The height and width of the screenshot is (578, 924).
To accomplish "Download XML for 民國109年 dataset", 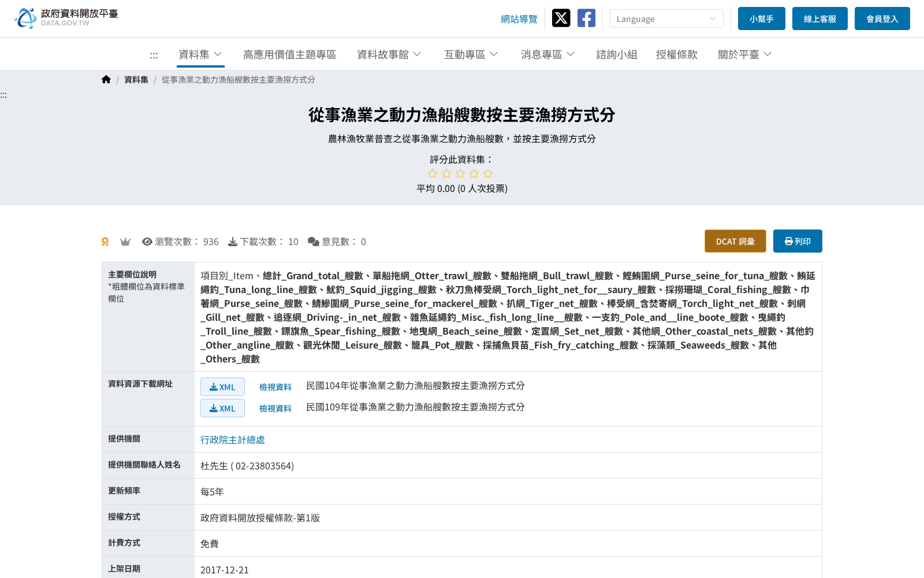I will (222, 408).
